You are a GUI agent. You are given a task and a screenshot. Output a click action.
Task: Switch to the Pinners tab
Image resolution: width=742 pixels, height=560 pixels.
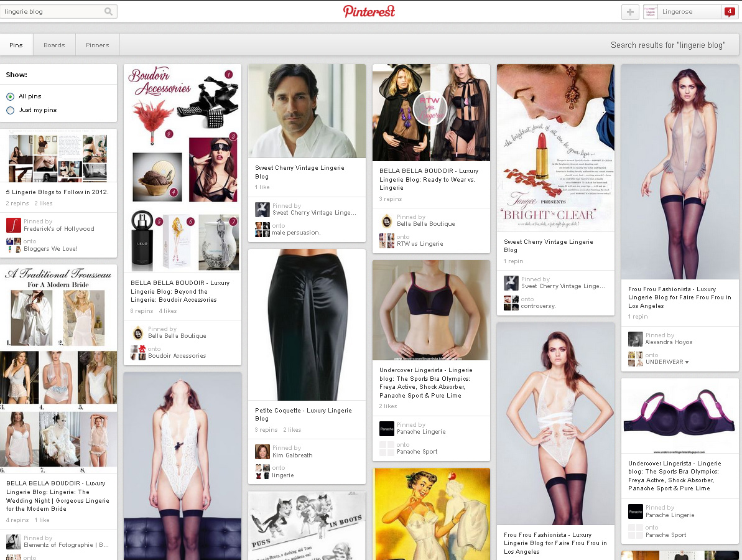(98, 45)
